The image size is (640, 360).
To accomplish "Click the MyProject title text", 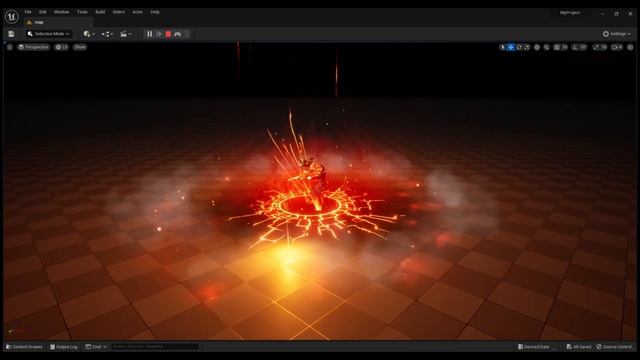I will tap(570, 13).
